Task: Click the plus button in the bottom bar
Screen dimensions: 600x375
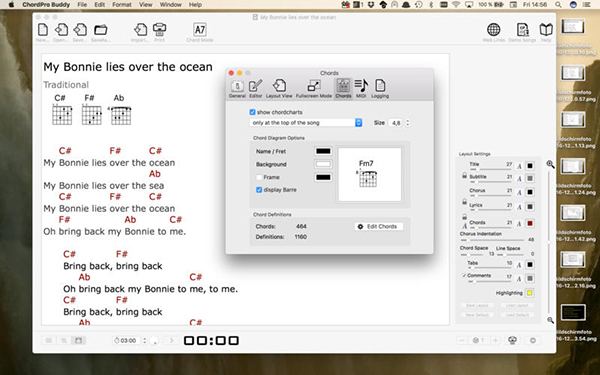Action: click(495, 340)
